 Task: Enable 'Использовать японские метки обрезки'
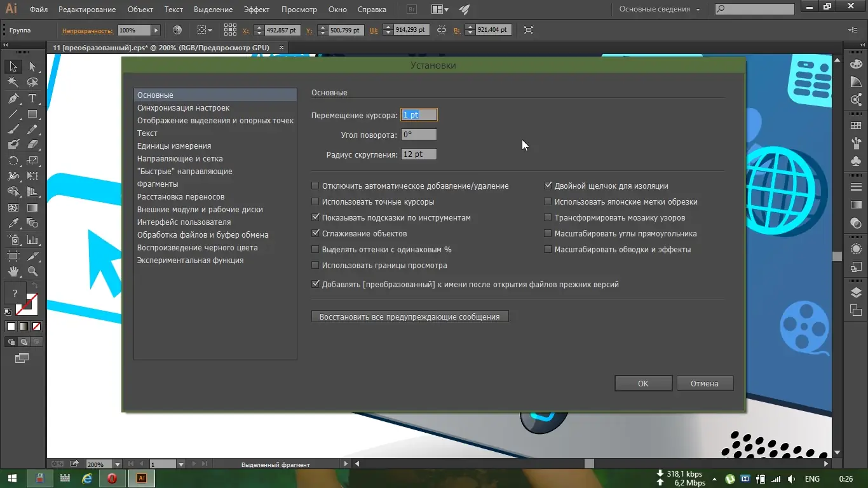click(x=548, y=202)
